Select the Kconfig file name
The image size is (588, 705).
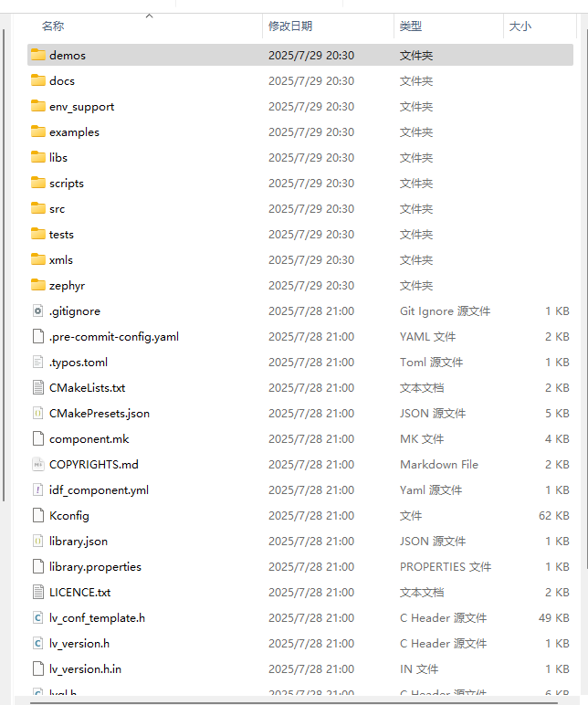[69, 515]
